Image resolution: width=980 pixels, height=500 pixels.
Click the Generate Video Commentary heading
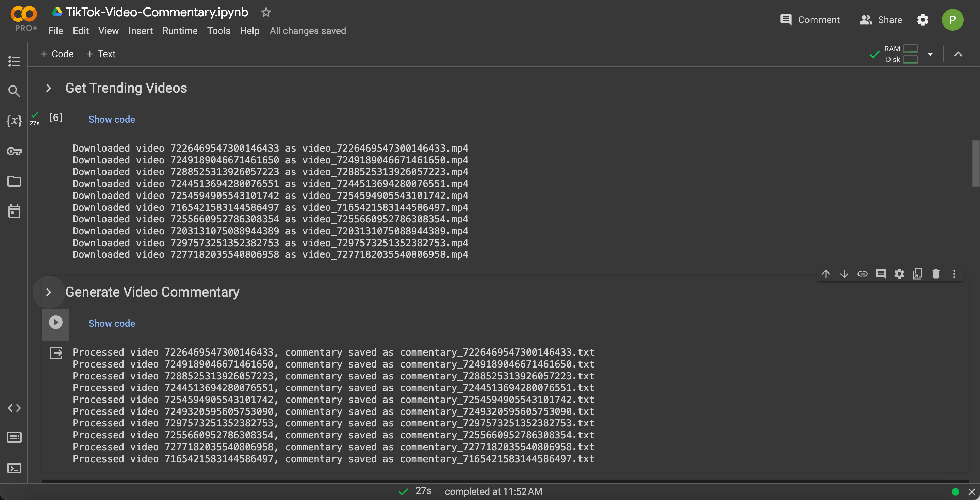(x=152, y=292)
